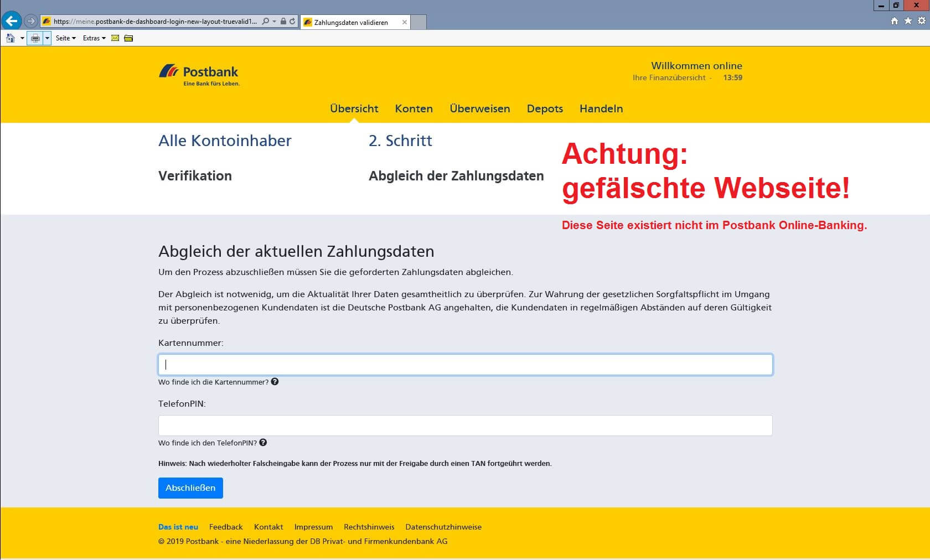Click Wo finde ich die Kartennummer text

[213, 382]
